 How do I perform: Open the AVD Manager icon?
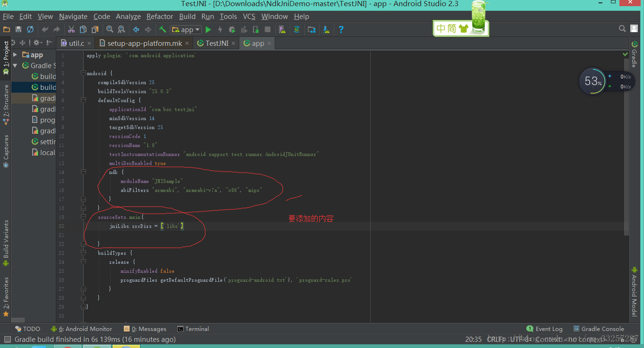coord(282,29)
